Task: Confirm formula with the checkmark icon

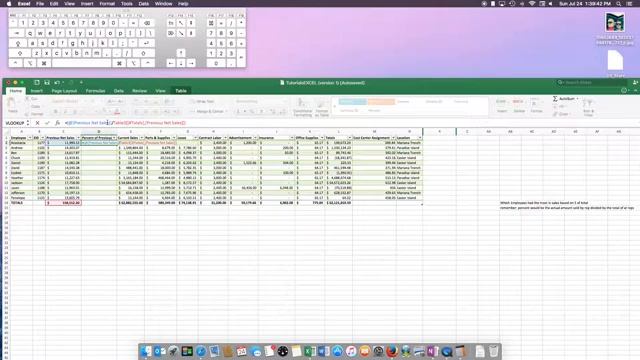Action: [47, 123]
